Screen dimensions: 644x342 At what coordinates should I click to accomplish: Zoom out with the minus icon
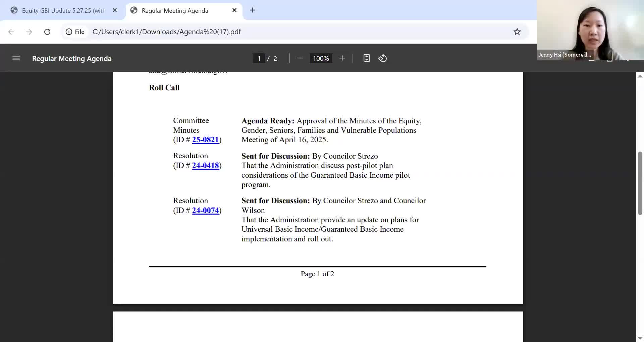tap(300, 58)
